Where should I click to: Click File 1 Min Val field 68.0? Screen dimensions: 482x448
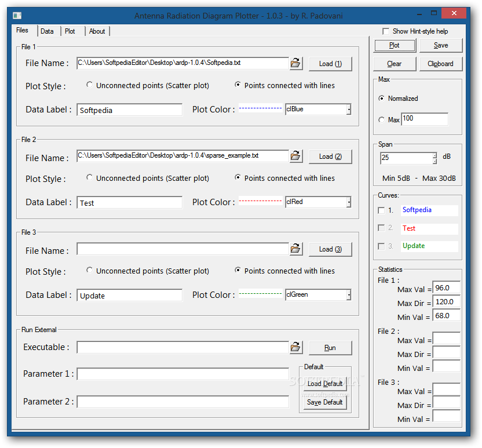446,315
